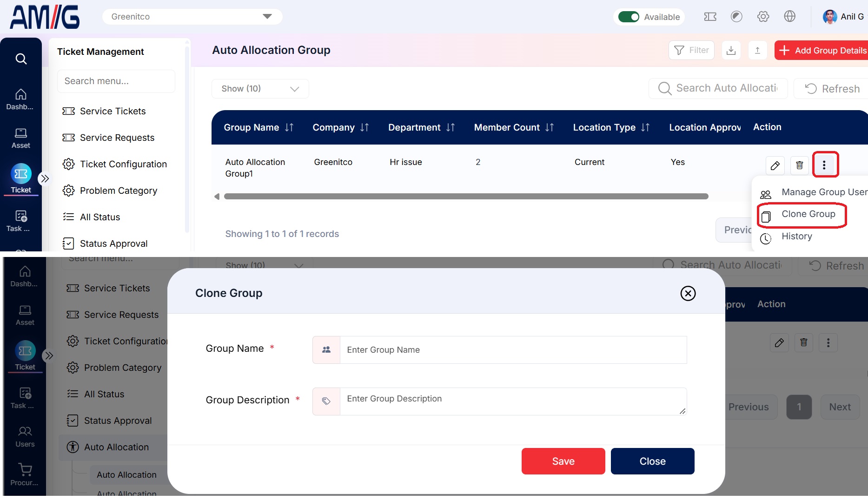
Task: Sort by Department column
Action: tap(451, 127)
